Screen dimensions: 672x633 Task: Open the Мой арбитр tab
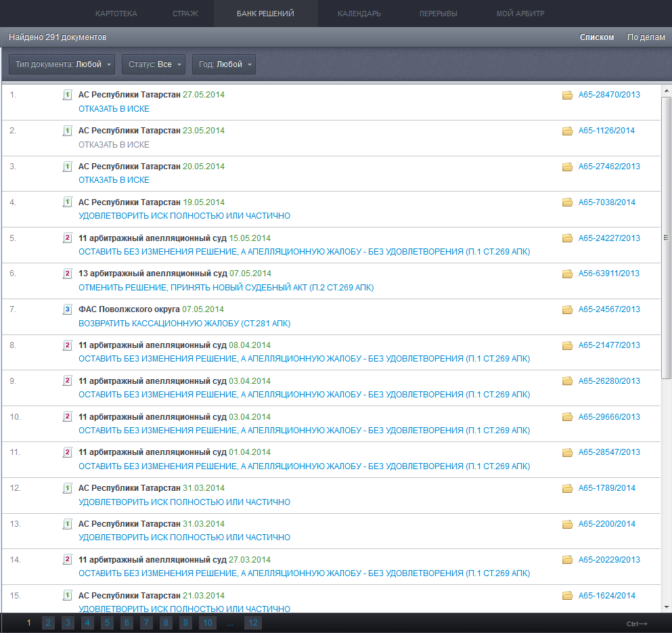pyautogui.click(x=520, y=14)
